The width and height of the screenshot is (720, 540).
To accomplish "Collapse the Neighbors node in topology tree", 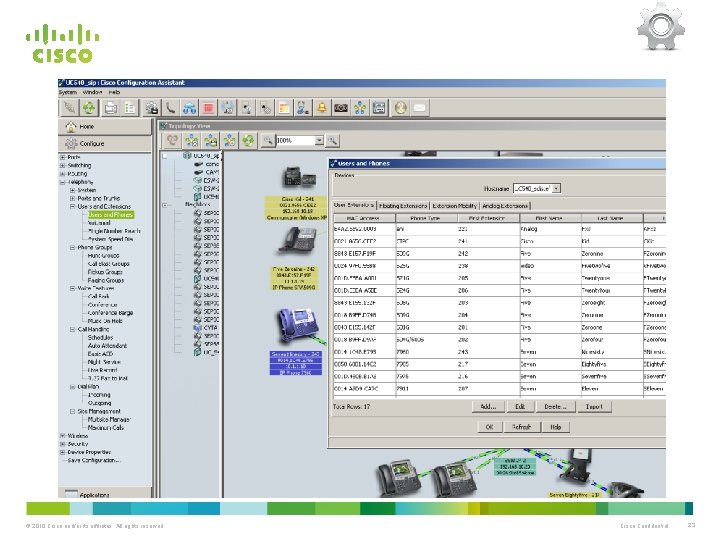I will pyautogui.click(x=165, y=205).
